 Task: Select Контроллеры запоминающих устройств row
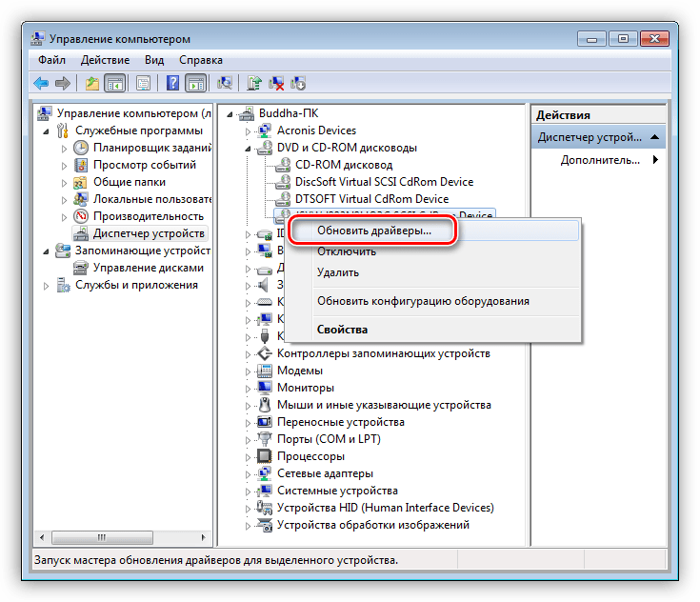tap(384, 353)
